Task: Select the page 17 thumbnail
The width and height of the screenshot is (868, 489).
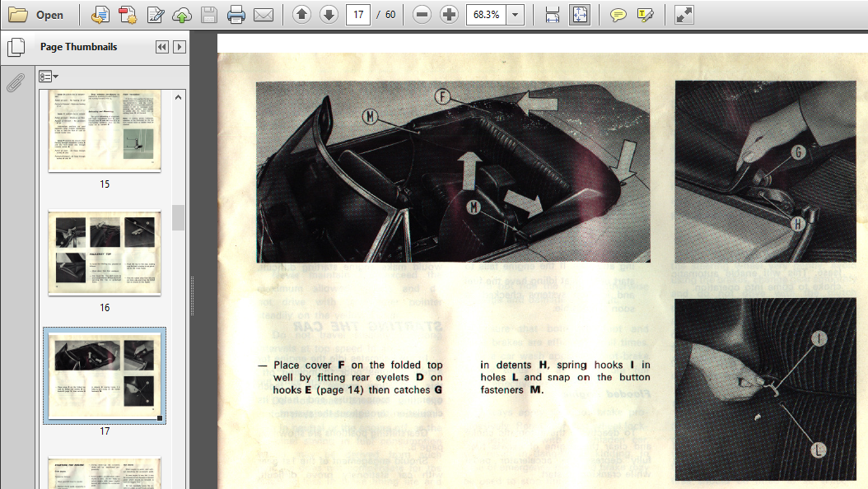Action: pyautogui.click(x=105, y=376)
